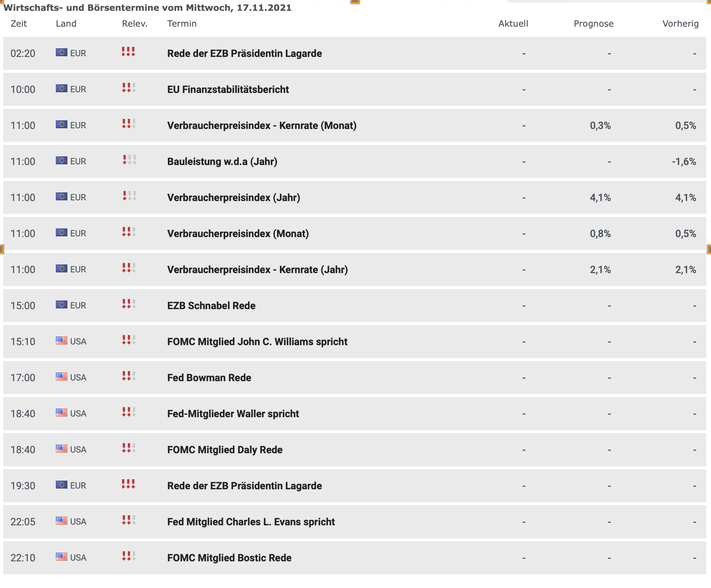Viewport: 711px width, 588px height.
Task: Open Verbraucherpreisindex (Jahr) entry
Action: click(234, 197)
